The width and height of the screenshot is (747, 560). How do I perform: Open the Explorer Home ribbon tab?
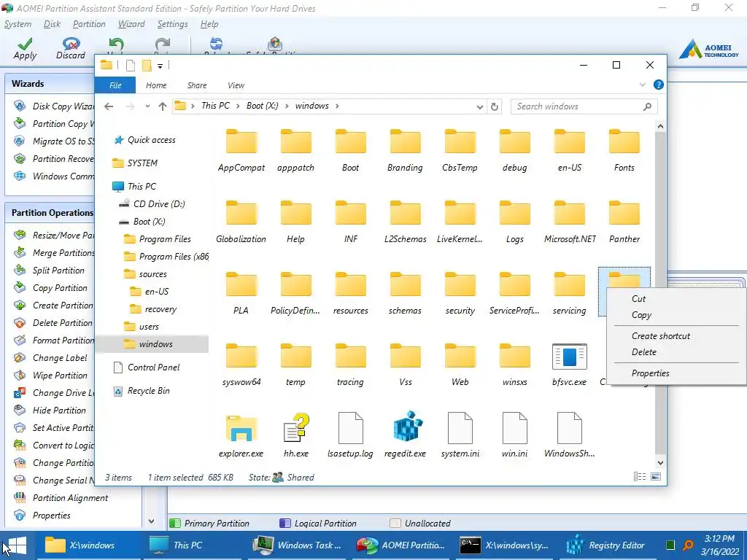(156, 85)
